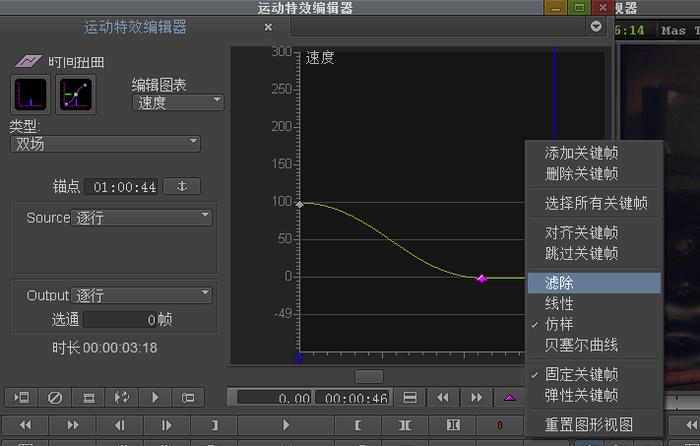Click the clear marks button

(x=453, y=425)
